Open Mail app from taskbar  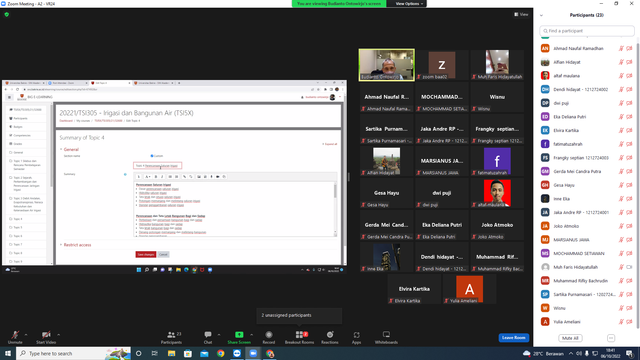pyautogui.click(x=204, y=353)
